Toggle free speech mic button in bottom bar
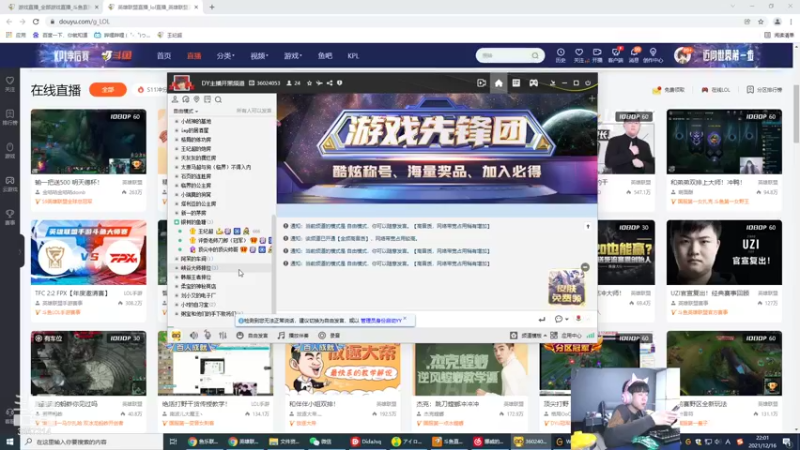800x450 pixels. click(252, 335)
